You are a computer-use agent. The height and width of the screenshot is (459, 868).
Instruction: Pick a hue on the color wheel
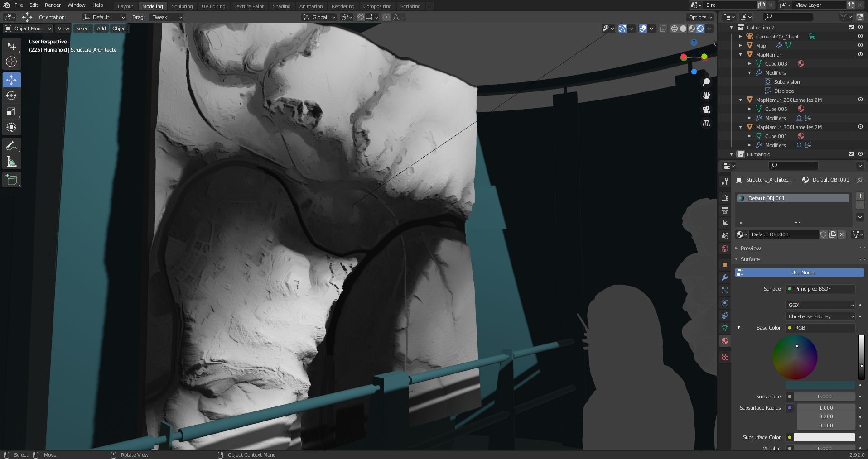(x=795, y=357)
